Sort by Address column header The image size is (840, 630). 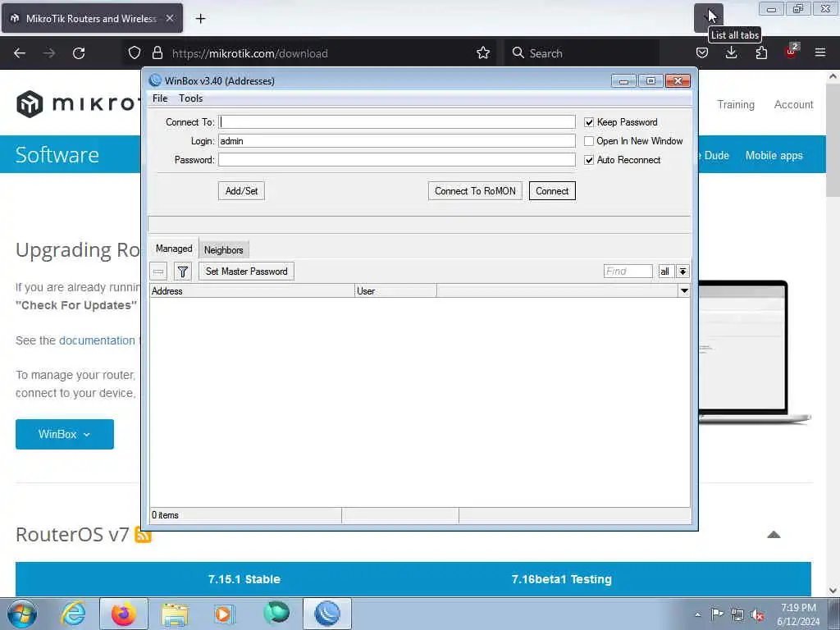click(252, 291)
